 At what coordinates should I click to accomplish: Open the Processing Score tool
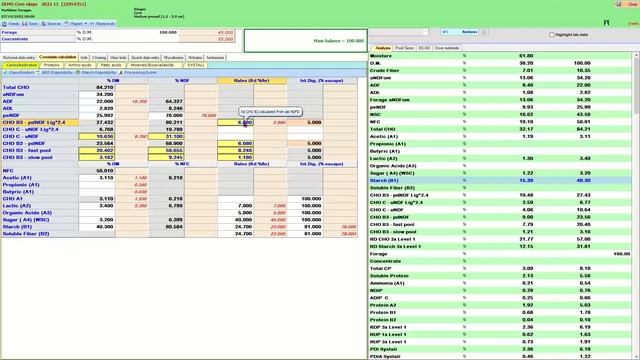tap(138, 73)
